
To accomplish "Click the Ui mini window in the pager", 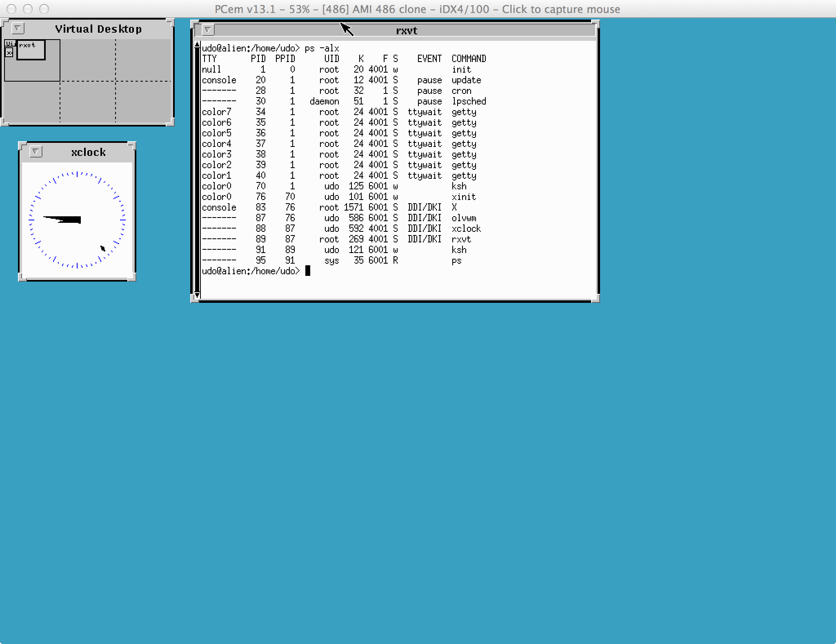I will (x=11, y=43).
